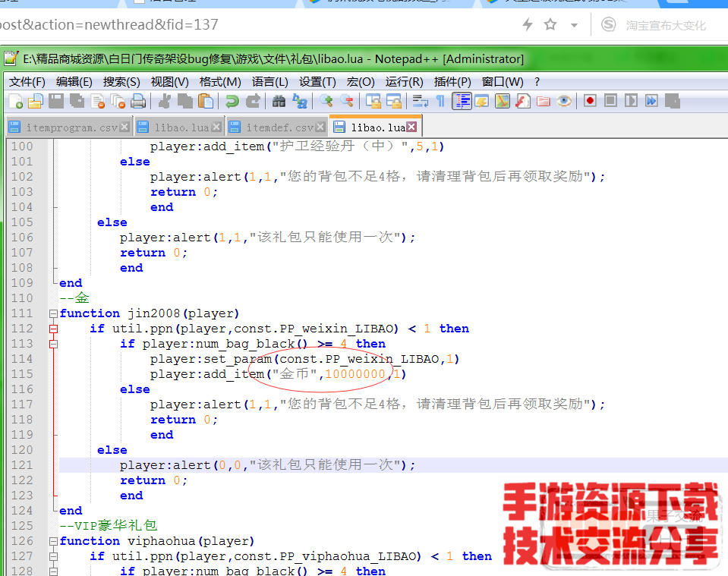Toggle the monitoring eye icon

click(x=564, y=101)
